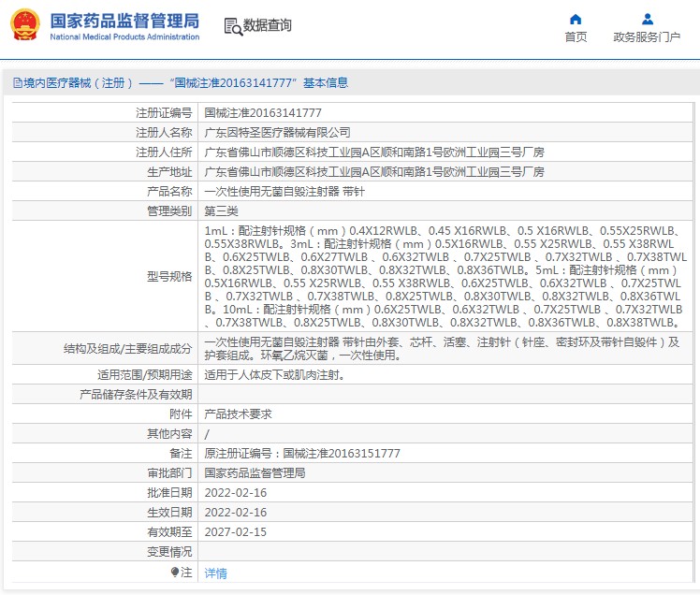Select the 注册人住所 label

coord(164,152)
